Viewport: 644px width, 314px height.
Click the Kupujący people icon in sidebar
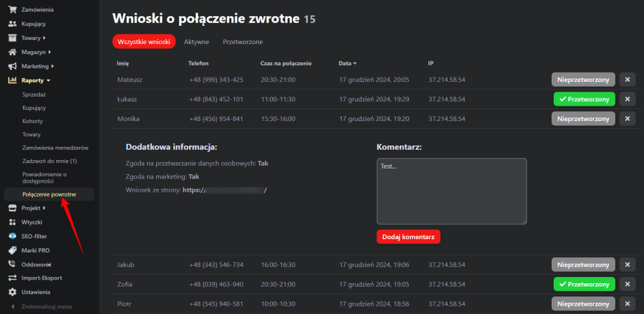[12, 24]
